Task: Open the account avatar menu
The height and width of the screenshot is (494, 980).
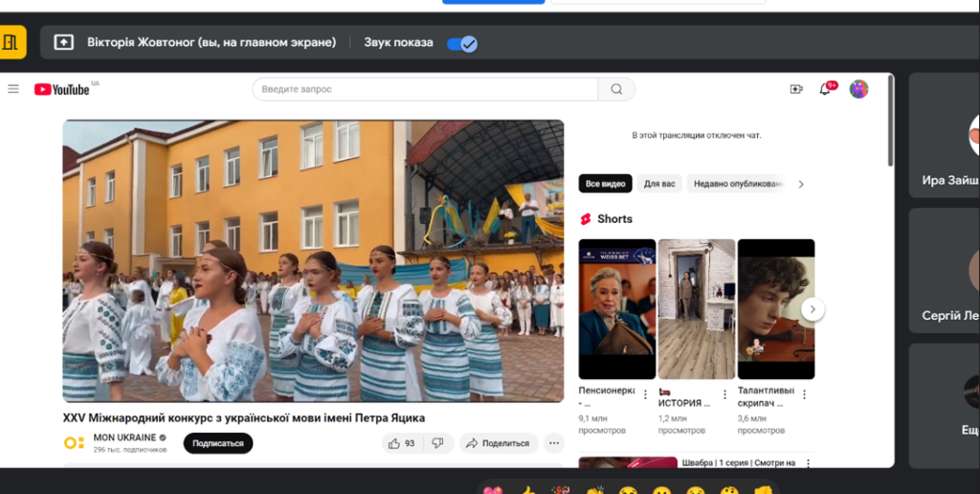Action: 858,89
